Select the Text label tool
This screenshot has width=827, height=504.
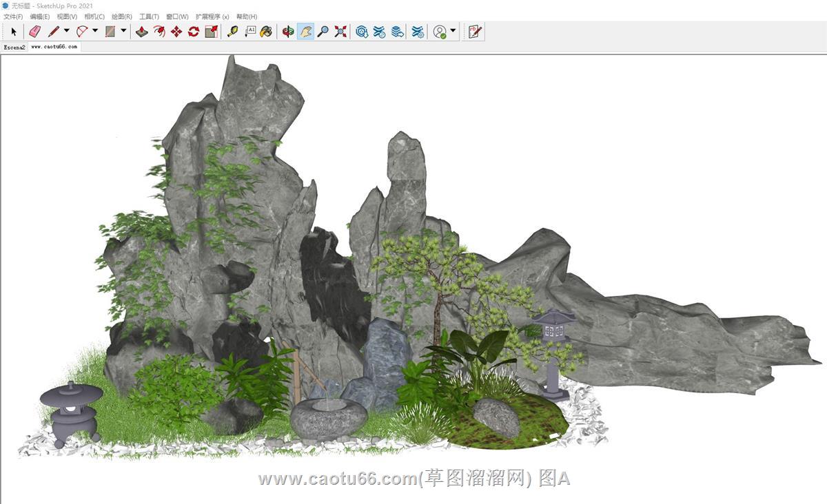(x=249, y=31)
